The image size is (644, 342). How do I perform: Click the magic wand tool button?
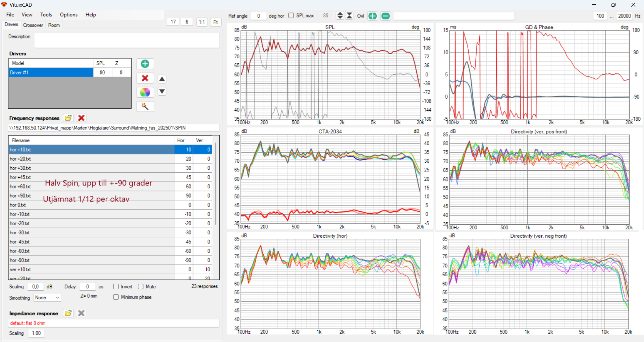145,106
